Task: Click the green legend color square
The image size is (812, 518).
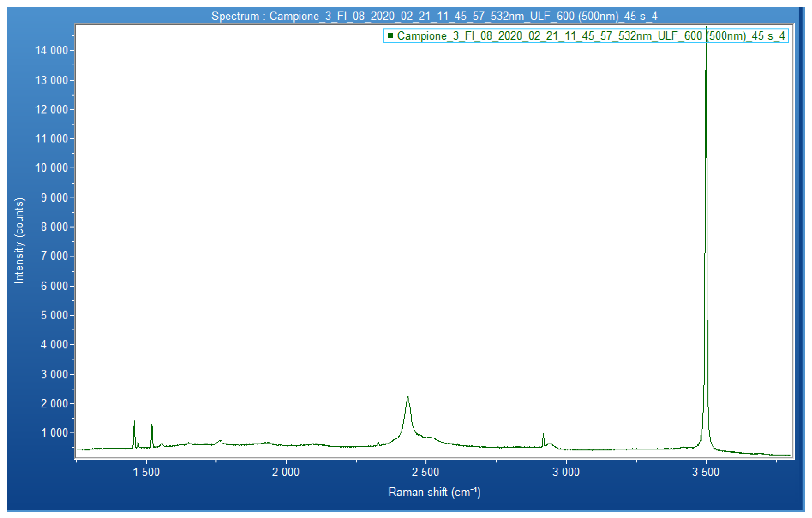Action: tap(390, 35)
